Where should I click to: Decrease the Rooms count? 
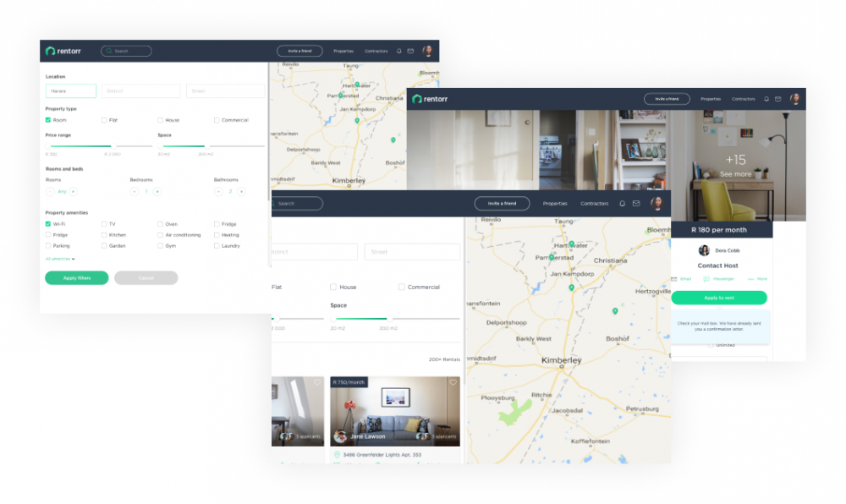click(x=50, y=191)
